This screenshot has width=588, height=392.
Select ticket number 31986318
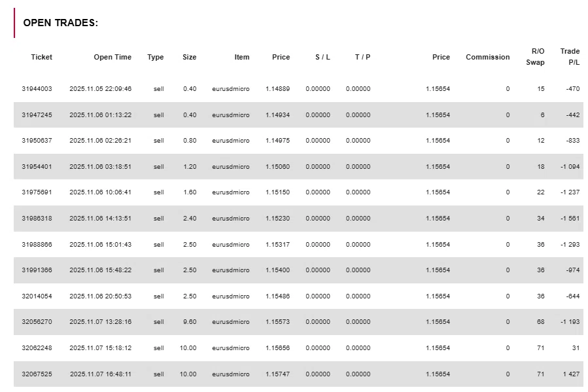(x=37, y=219)
